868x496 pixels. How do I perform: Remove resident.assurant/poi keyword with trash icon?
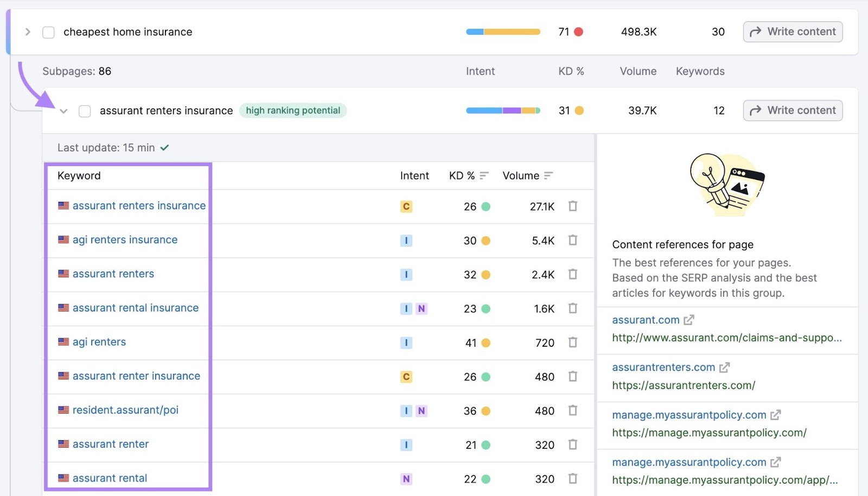(572, 410)
